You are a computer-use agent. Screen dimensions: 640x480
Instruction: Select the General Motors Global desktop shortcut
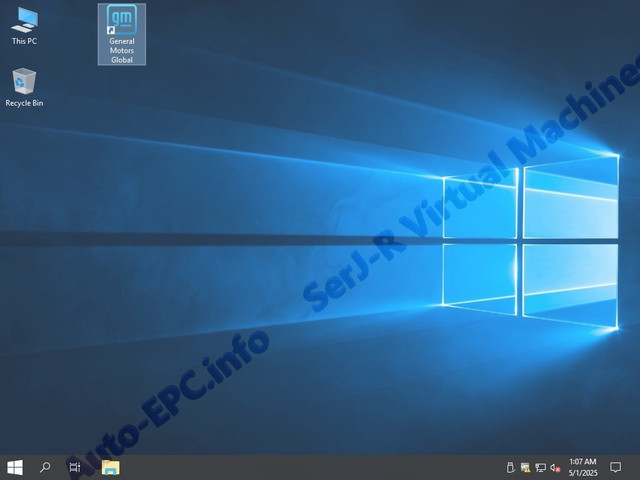(122, 34)
